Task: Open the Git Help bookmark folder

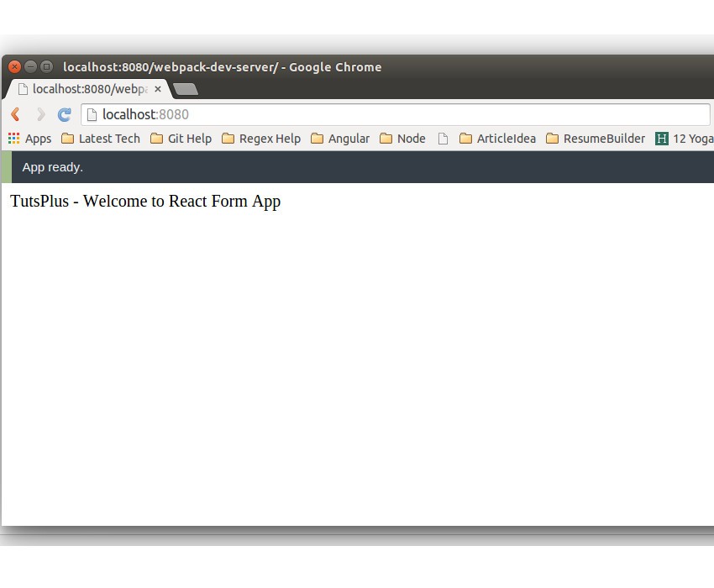Action: pos(181,139)
